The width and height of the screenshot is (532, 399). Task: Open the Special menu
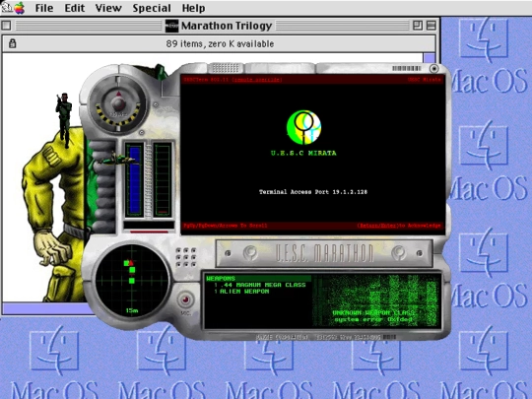152,8
